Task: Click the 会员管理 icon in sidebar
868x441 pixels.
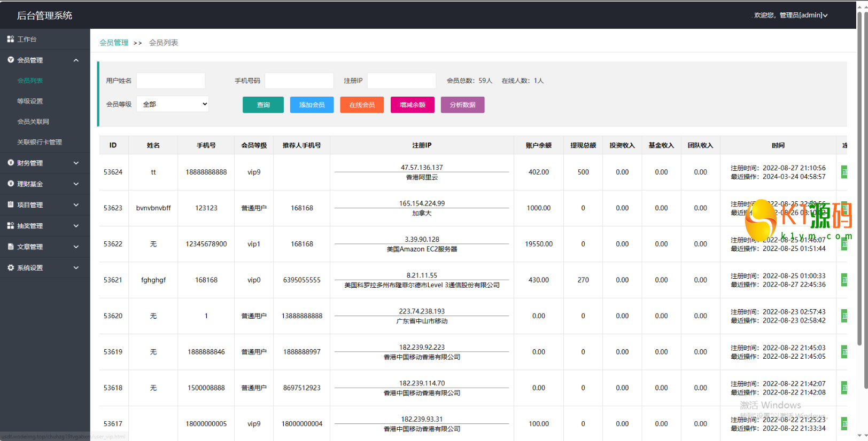Action: (10, 60)
